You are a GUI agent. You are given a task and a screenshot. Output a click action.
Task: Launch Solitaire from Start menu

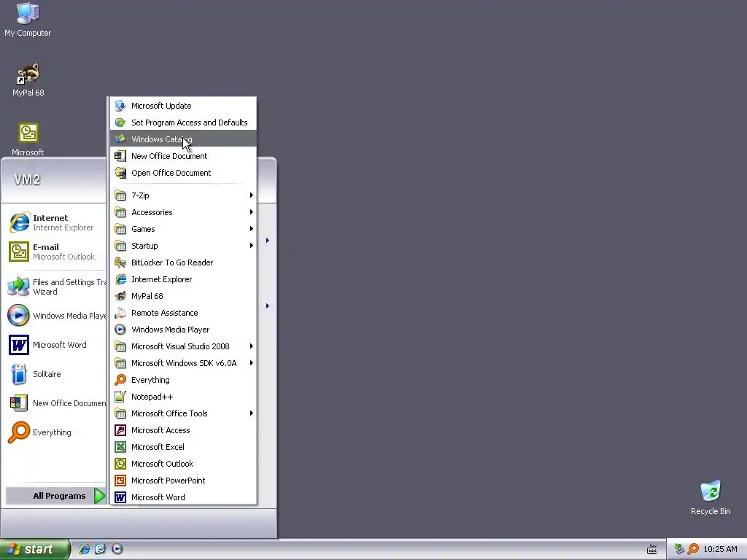pos(56,374)
